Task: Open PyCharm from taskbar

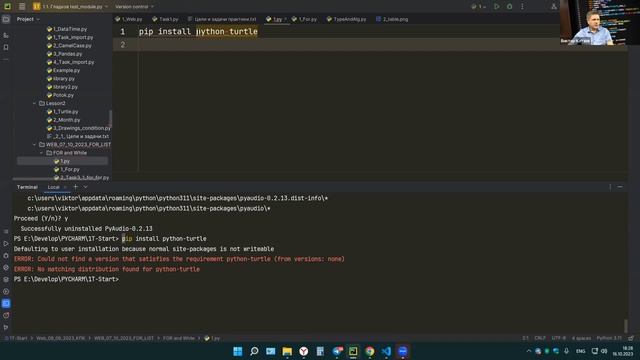Action: point(353,351)
